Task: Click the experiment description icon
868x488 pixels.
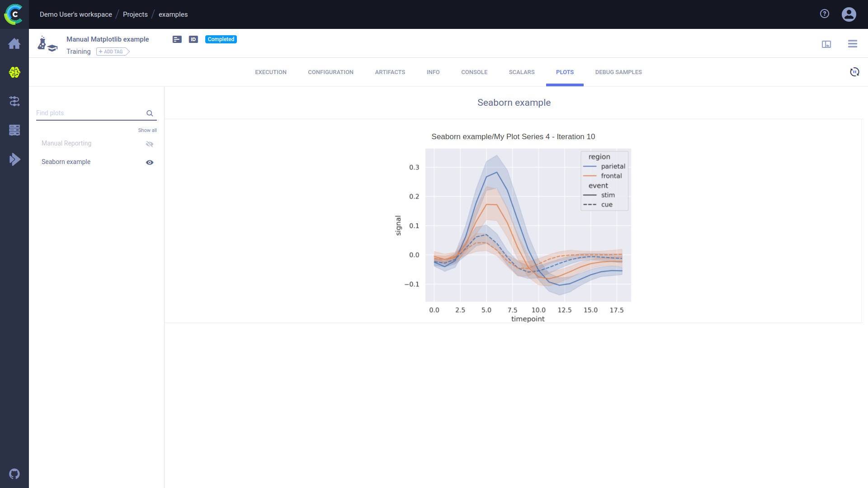Action: pyautogui.click(x=177, y=39)
